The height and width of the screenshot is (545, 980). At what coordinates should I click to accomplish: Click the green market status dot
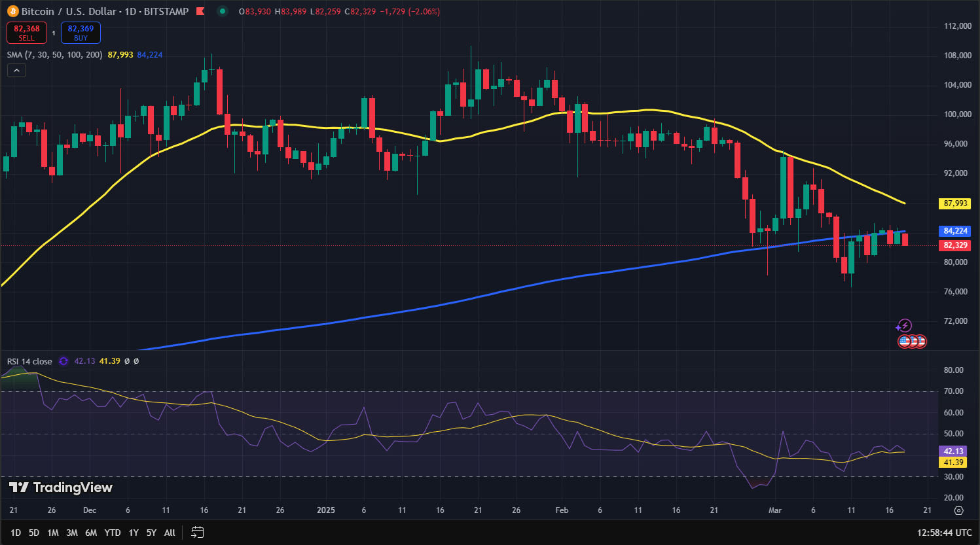[x=223, y=11]
